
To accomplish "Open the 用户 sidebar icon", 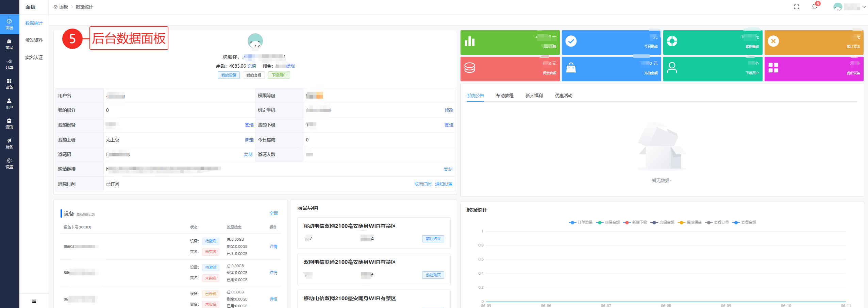I will [x=9, y=104].
